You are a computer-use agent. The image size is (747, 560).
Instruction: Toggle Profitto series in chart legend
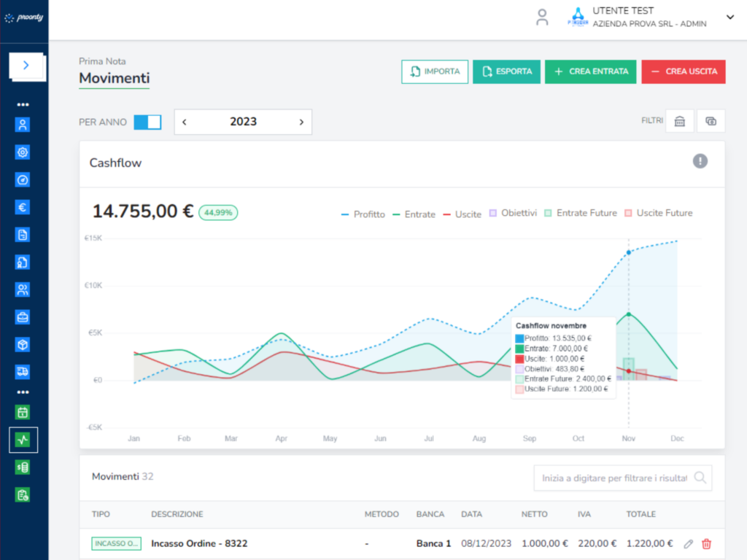pyautogui.click(x=363, y=214)
